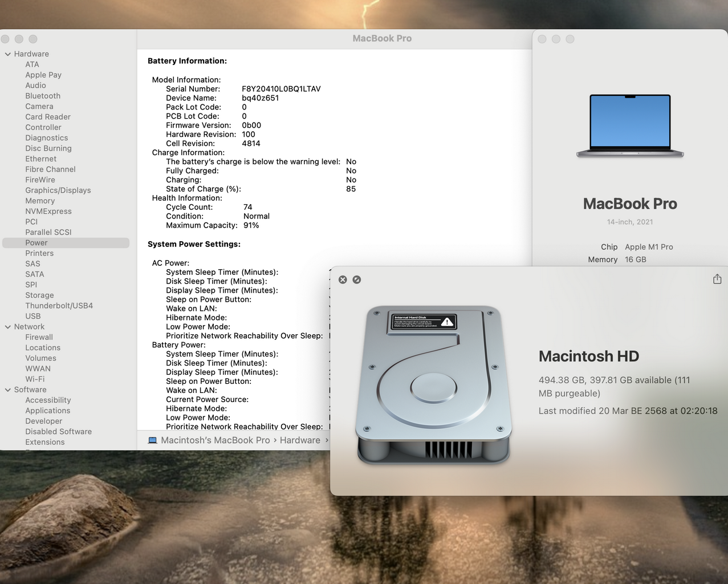728x584 pixels.
Task: Click the MacBook Pro laptop illustration
Action: (x=630, y=126)
